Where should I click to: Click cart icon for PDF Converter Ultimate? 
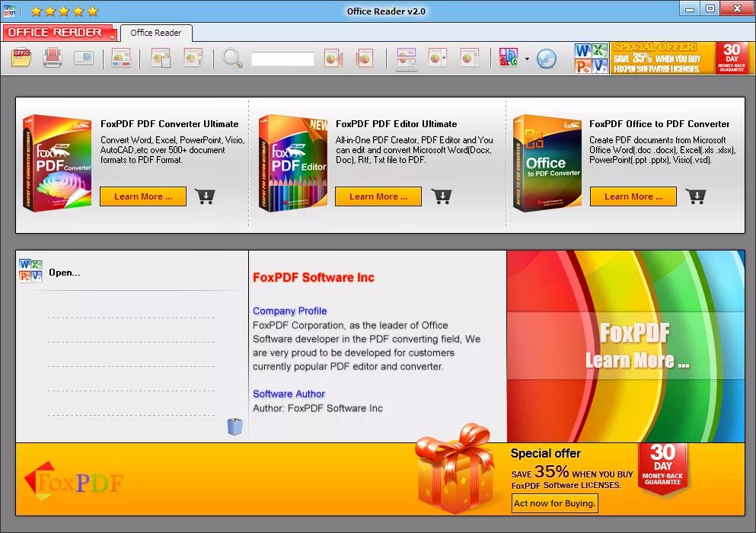(205, 196)
